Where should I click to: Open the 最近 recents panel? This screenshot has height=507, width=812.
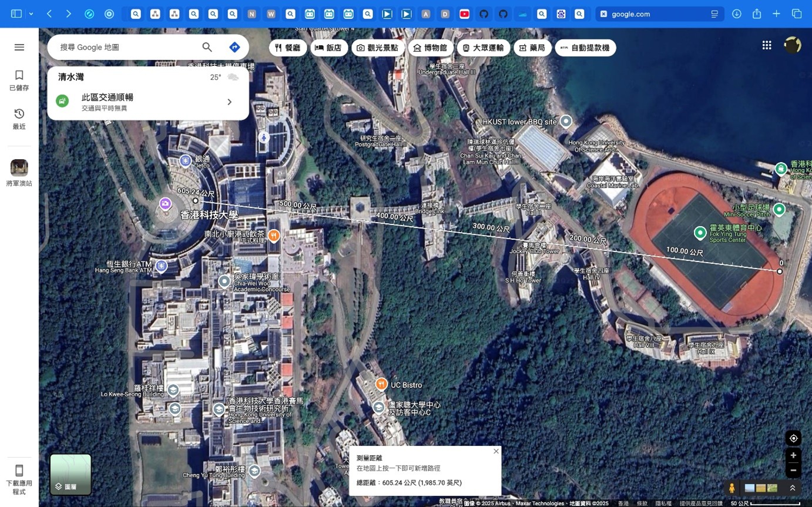click(19, 119)
